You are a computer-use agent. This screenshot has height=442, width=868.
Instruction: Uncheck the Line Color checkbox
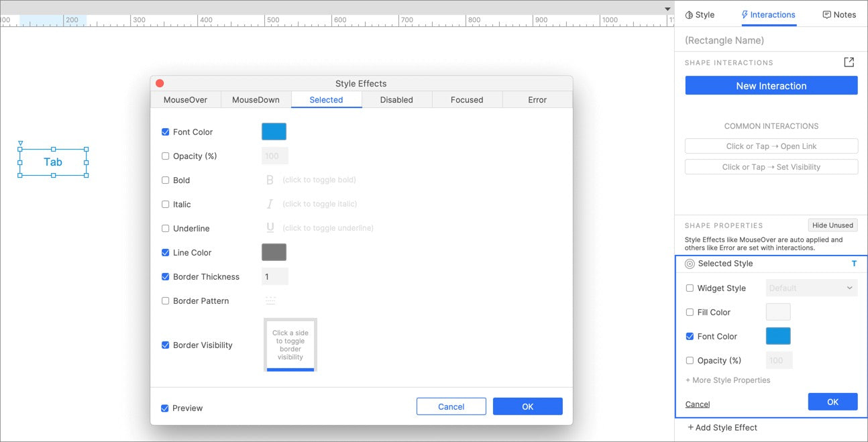point(166,253)
